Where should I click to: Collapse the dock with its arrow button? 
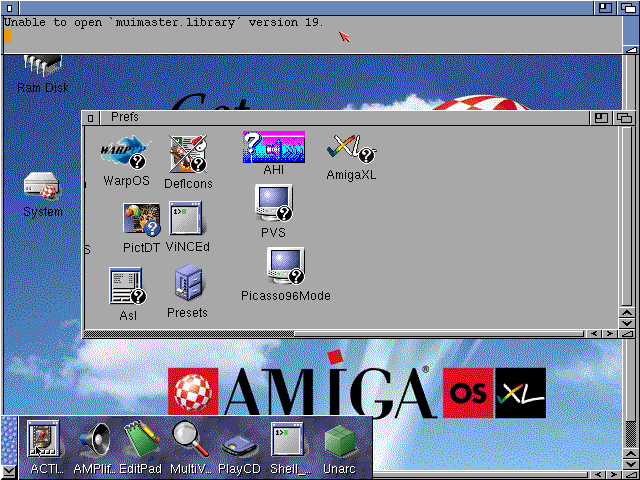[8, 472]
